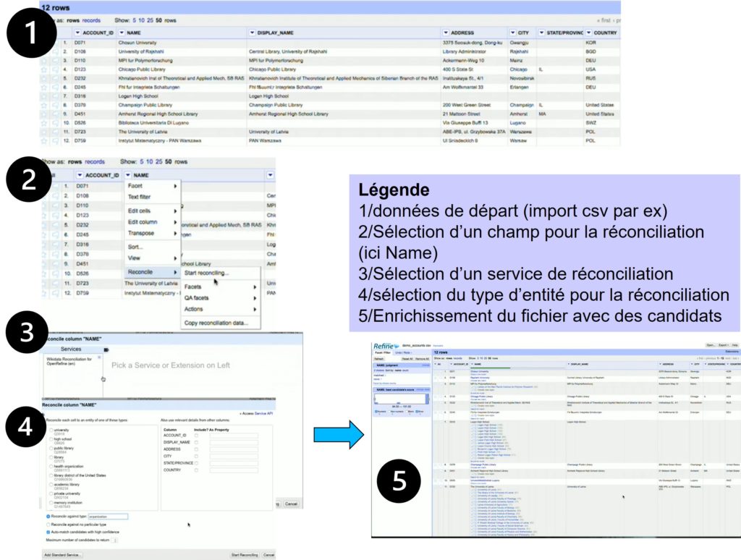Open ACCOUNT_ID column dropdown in the top table
The width and height of the screenshot is (741, 560).
pyautogui.click(x=77, y=33)
